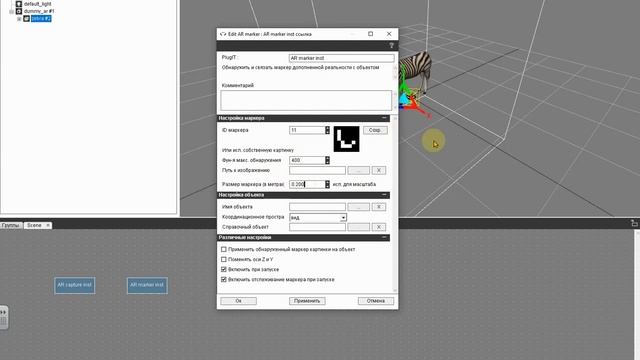Click the dialog vertical scrollbar
The width and height of the screenshot is (640, 360).
(395, 204)
